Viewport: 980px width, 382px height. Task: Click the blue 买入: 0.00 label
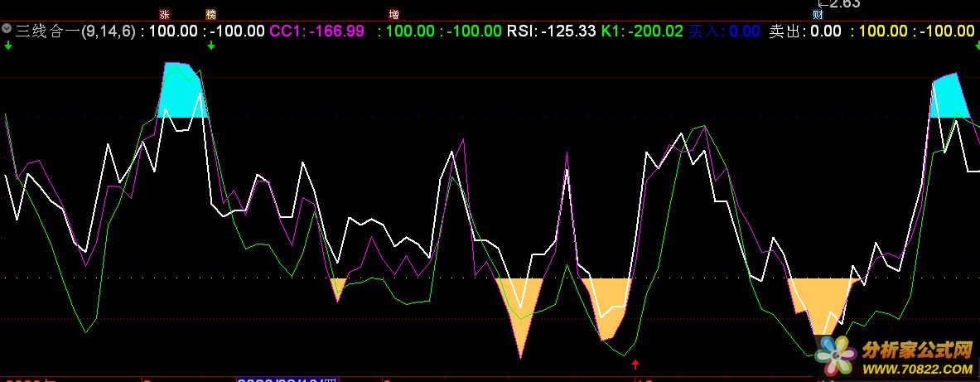[724, 31]
